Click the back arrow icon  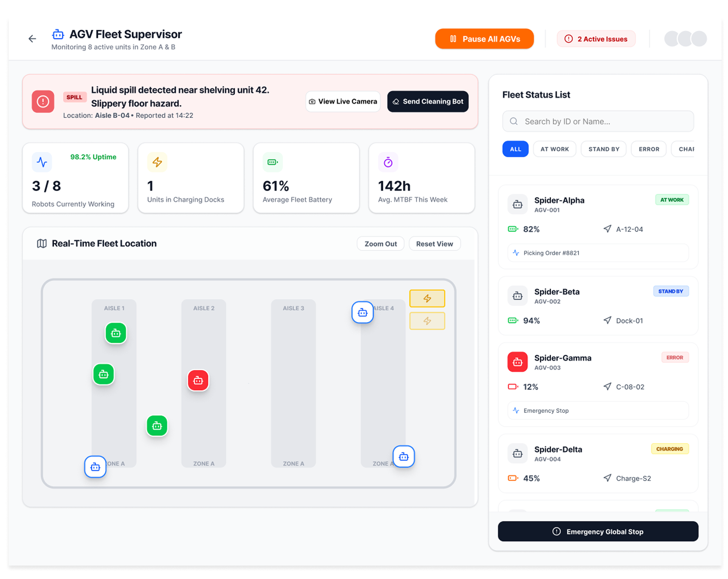click(32, 39)
